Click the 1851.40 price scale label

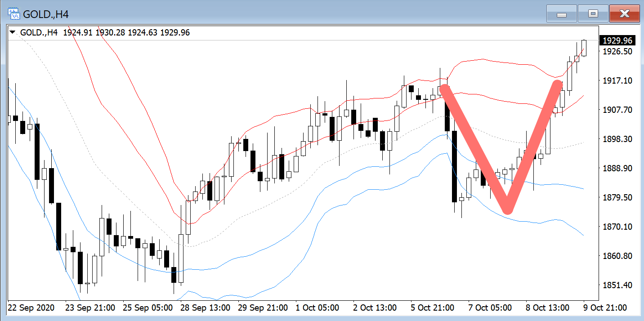click(617, 285)
